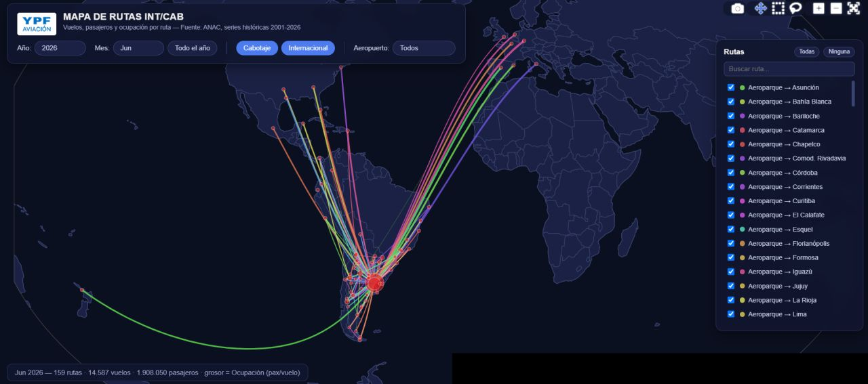Image resolution: width=868 pixels, height=384 pixels.
Task: Select all routes with the Todas button
Action: (806, 51)
